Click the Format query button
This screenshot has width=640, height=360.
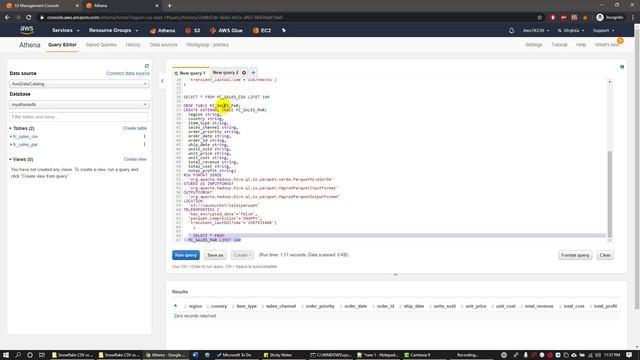[575, 255]
